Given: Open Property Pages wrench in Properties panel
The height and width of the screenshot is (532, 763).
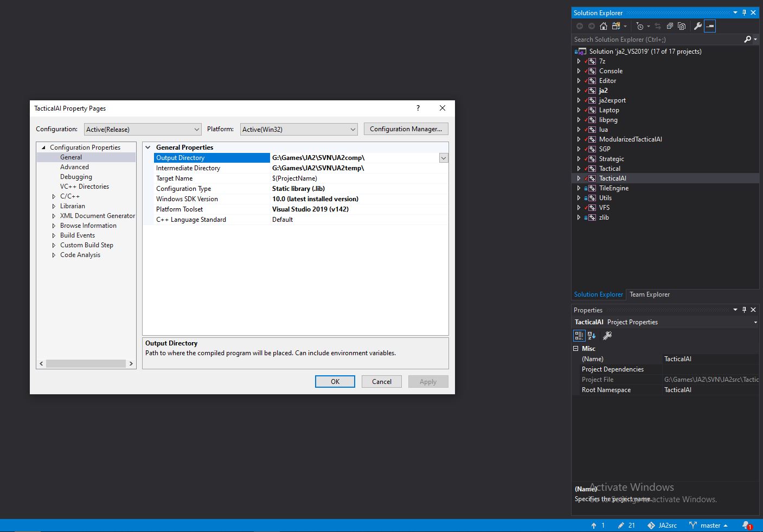Looking at the screenshot, I should click(607, 336).
